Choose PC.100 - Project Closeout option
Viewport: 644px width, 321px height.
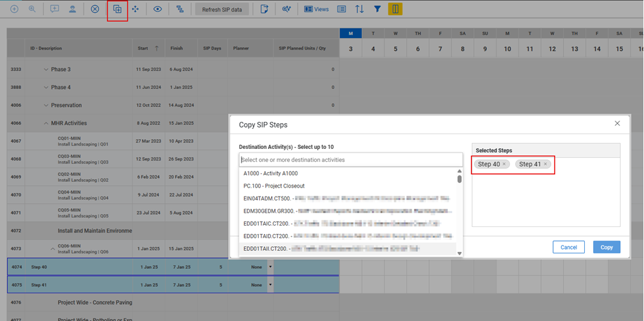[x=274, y=186]
